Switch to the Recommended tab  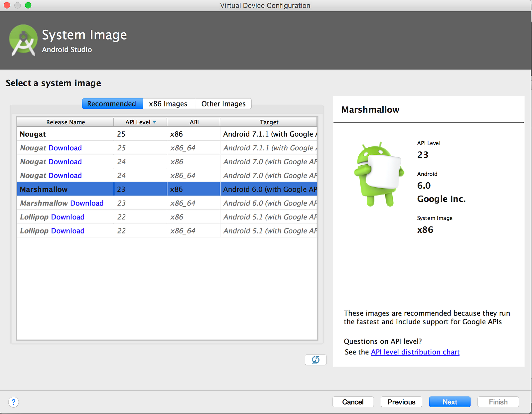click(112, 104)
